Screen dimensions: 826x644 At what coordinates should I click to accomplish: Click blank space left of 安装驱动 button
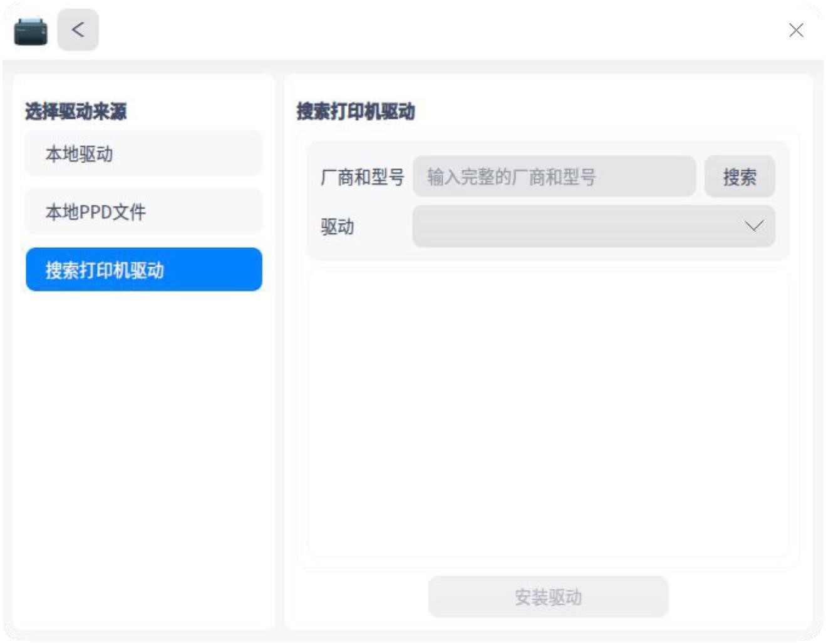[x=357, y=596]
